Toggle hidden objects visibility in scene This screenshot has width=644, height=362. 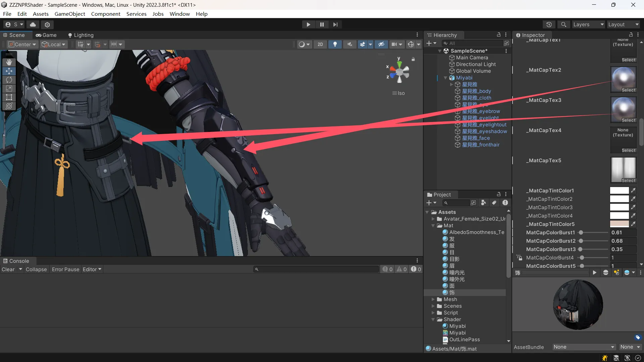(381, 44)
